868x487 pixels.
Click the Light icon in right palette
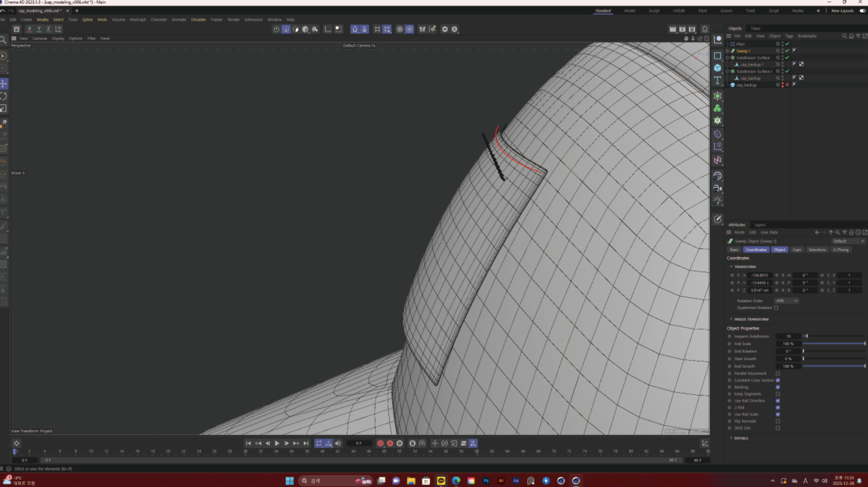click(x=718, y=201)
